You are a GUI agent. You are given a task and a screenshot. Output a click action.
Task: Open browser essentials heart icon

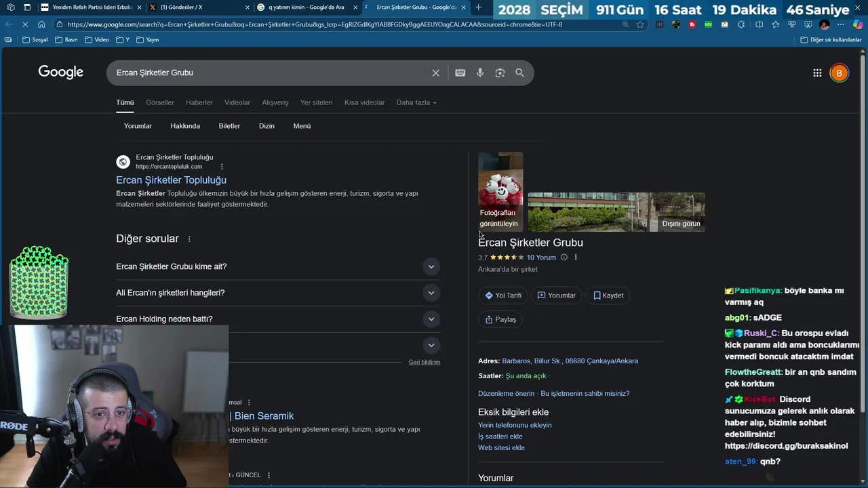point(791,24)
